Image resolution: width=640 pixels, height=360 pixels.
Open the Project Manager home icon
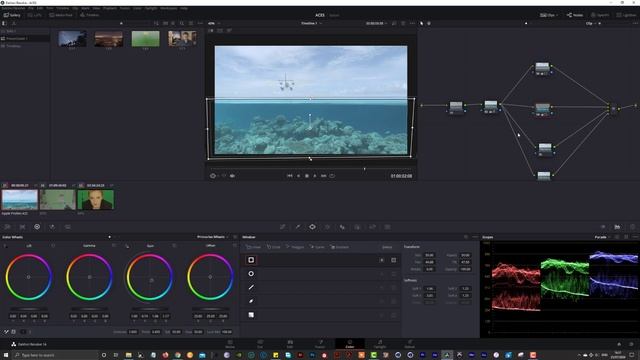(x=619, y=344)
